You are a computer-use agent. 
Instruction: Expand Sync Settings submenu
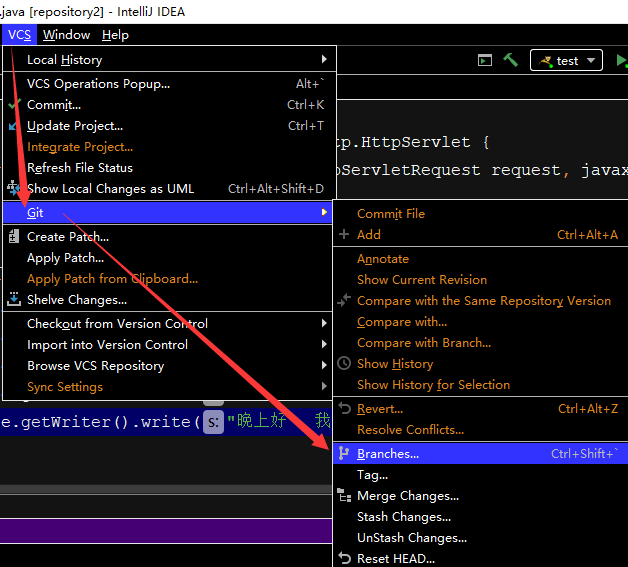tap(167, 387)
